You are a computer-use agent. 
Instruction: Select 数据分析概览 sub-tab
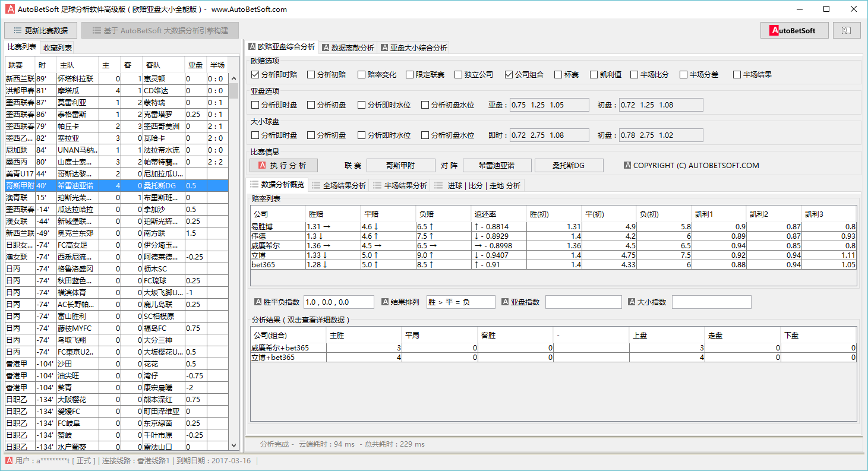[x=277, y=185]
